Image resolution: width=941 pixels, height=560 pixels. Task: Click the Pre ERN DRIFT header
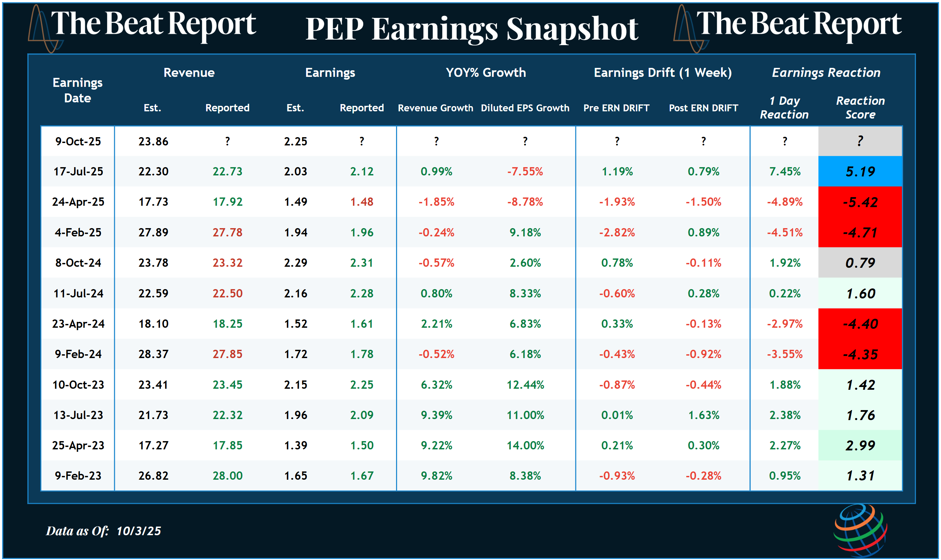[x=616, y=108]
